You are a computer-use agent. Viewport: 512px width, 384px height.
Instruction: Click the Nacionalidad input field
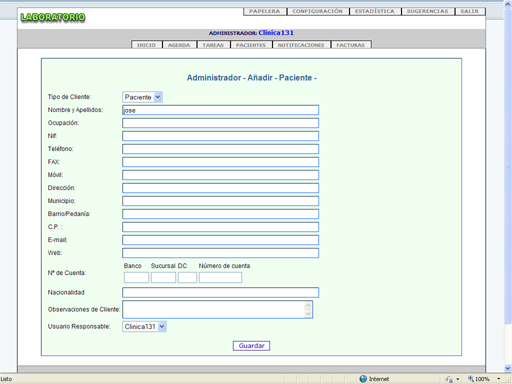click(x=220, y=293)
